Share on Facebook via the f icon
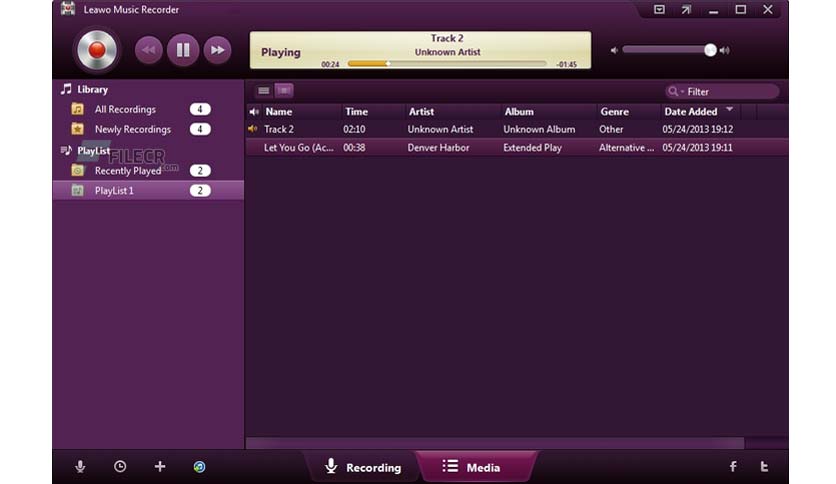The height and width of the screenshot is (484, 836). pos(733,467)
